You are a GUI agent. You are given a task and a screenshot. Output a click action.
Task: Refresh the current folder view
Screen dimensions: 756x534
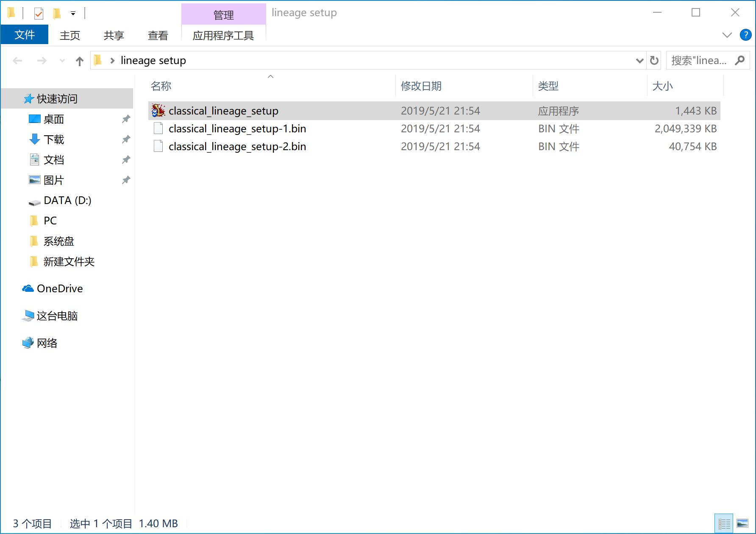(654, 61)
